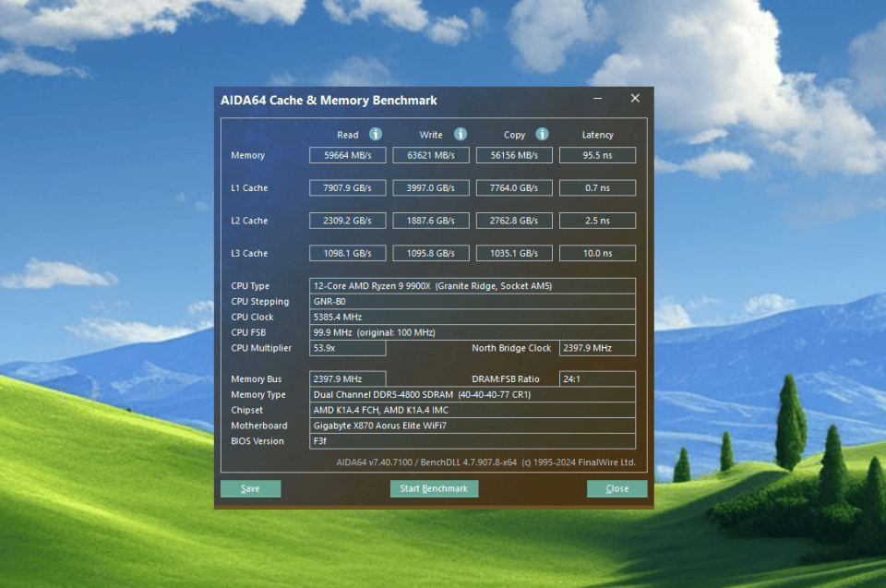Minimize the AIDA64 benchmark window
The width and height of the screenshot is (886, 588).
pyautogui.click(x=597, y=98)
